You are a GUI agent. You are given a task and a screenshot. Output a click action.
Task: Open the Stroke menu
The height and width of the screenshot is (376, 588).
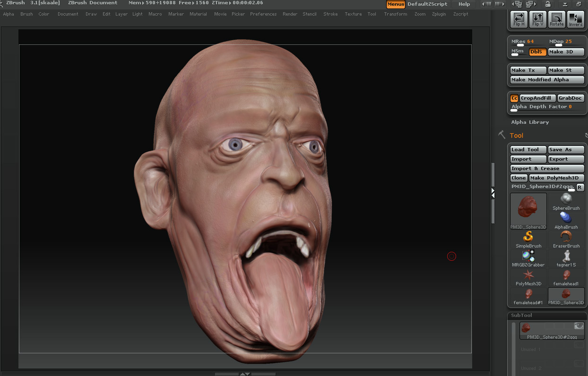click(330, 14)
